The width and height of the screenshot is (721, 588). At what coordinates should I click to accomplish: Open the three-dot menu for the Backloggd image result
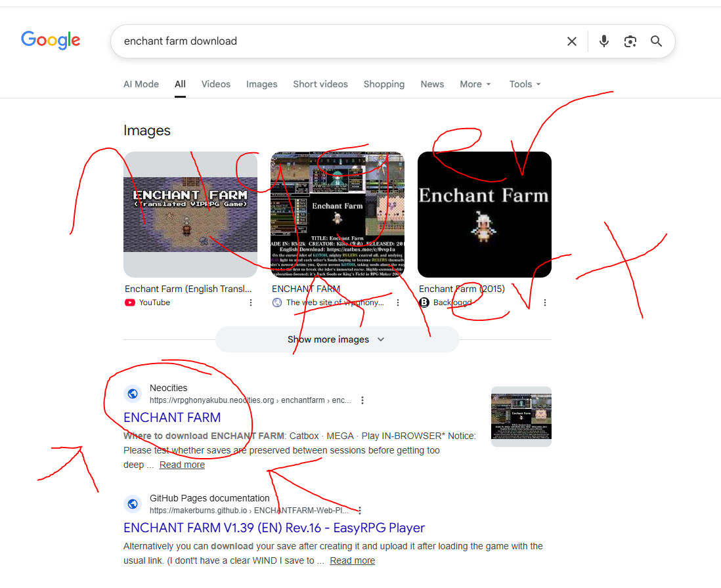tap(545, 303)
